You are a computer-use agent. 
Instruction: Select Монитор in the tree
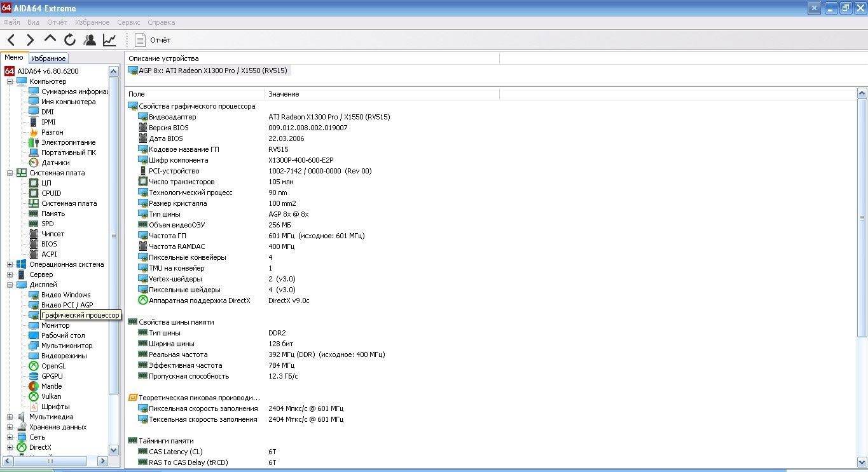tap(56, 325)
